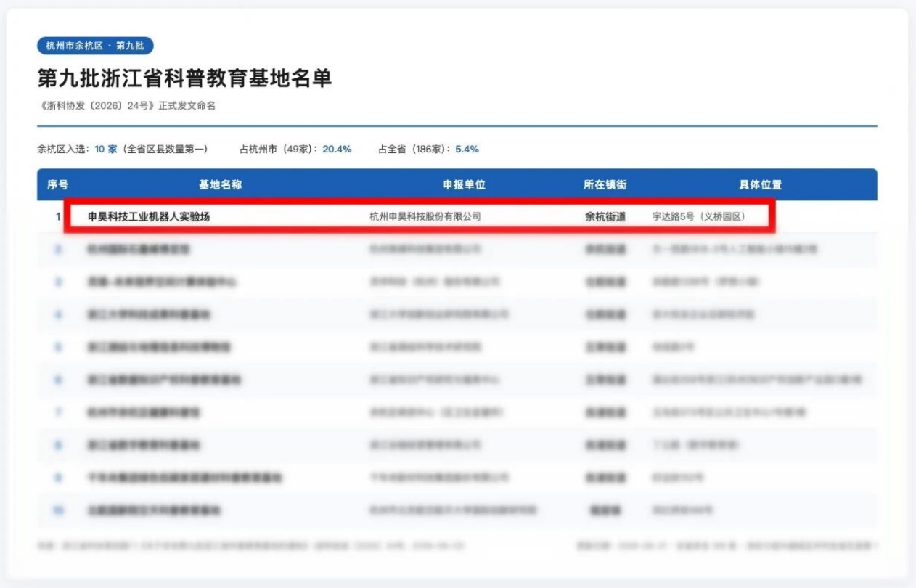Click the 占全省 5.4% statistic
This screenshot has width=916, height=588.
[428, 150]
